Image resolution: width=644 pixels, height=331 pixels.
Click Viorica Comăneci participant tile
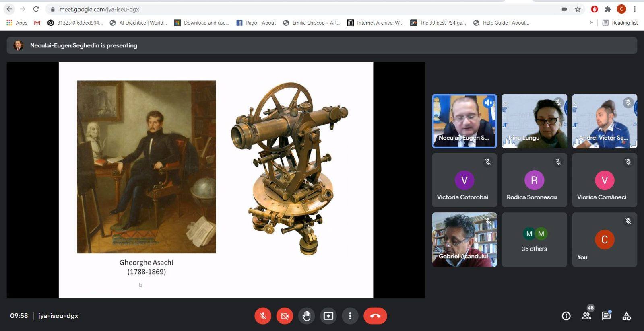tap(605, 180)
